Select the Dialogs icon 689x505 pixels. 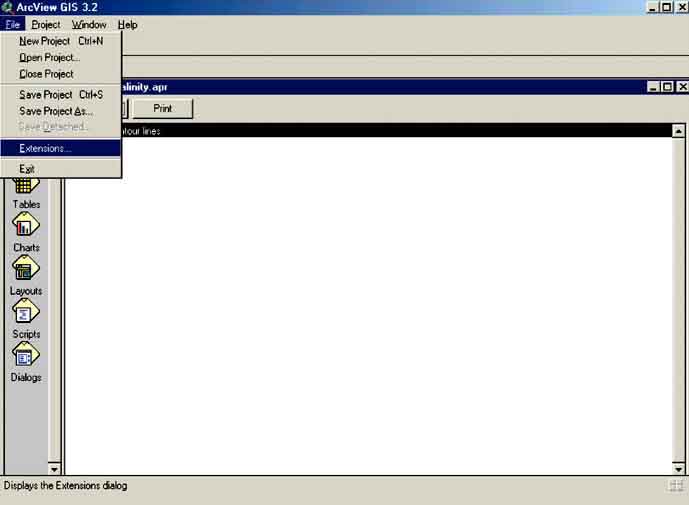pyautogui.click(x=26, y=355)
